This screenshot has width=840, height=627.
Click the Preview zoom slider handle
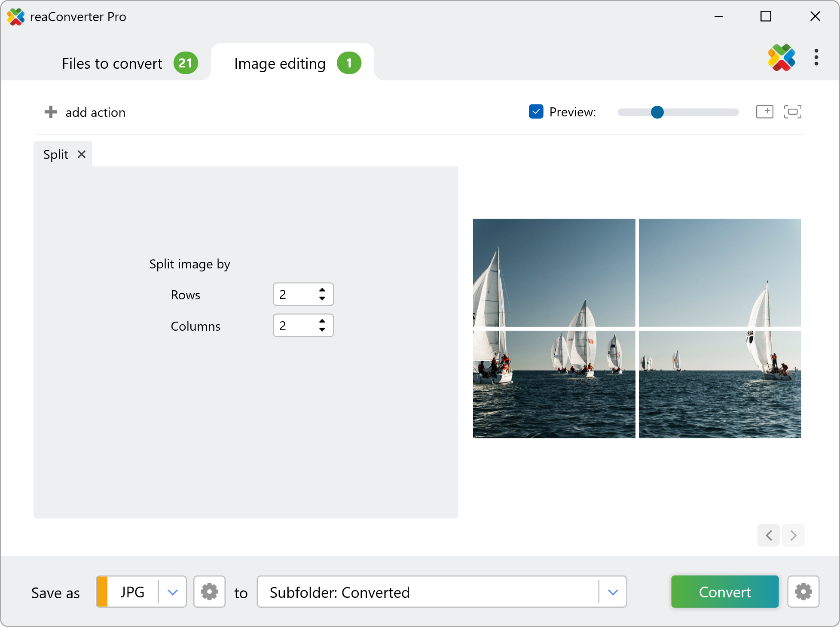[657, 112]
